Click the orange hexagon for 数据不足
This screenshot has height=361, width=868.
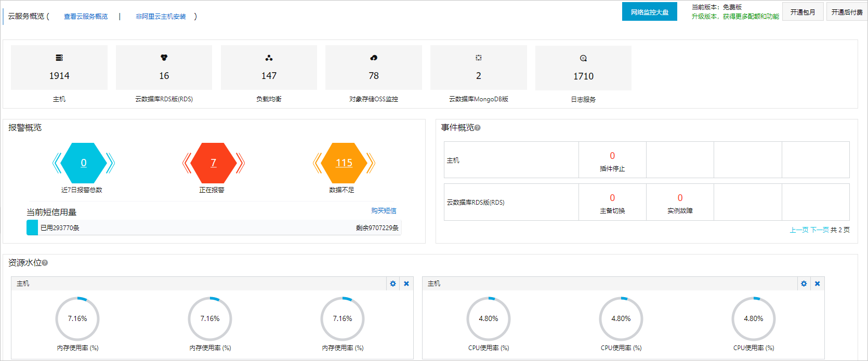[344, 163]
